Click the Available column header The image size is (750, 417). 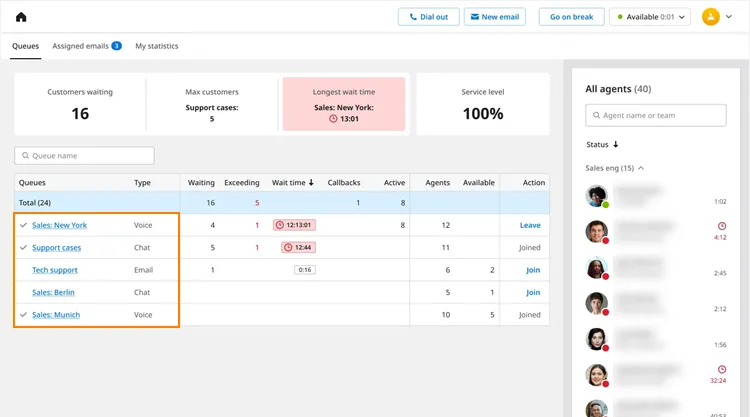pos(478,183)
